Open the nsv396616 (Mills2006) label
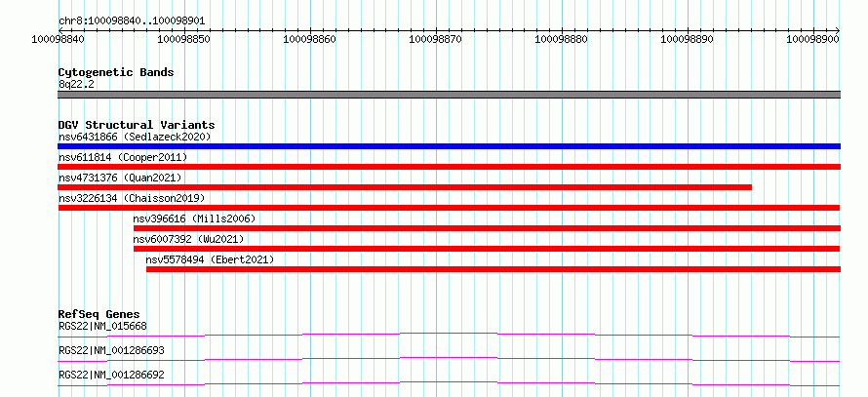 coord(194,218)
